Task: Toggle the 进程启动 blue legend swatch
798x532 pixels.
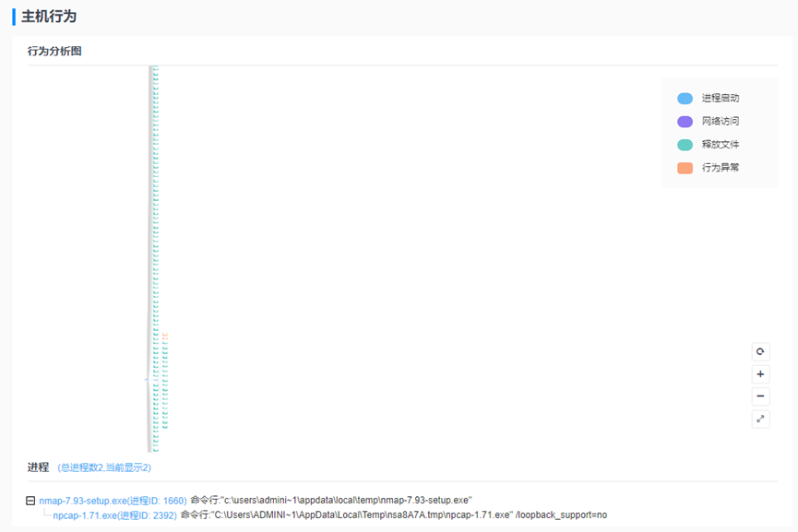Action: 685,98
